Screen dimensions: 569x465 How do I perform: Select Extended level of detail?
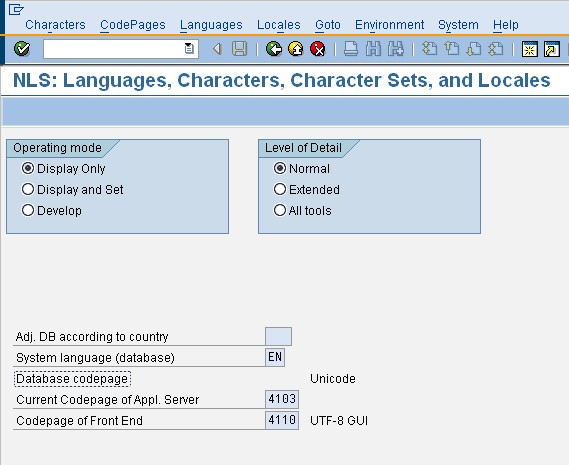[x=280, y=189]
